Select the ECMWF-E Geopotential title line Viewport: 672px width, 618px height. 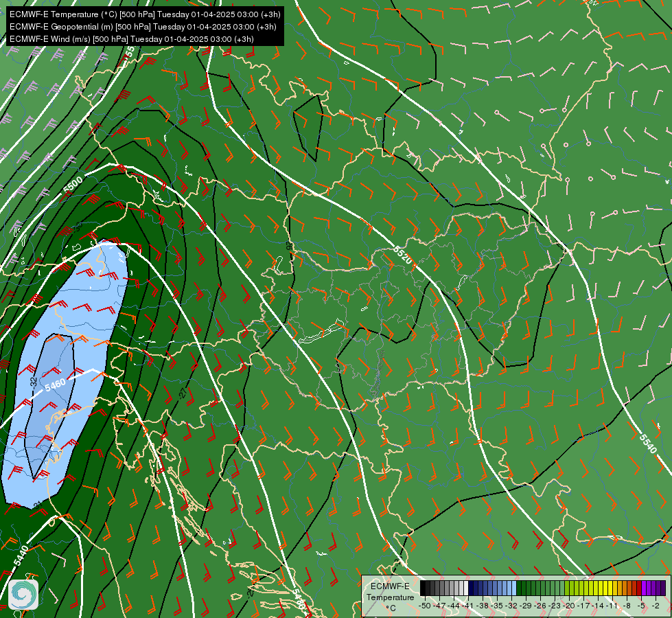(143, 27)
